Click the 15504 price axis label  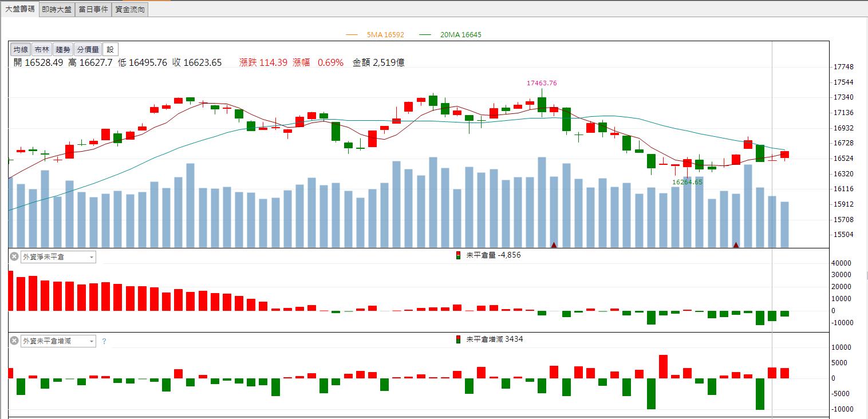(842, 235)
